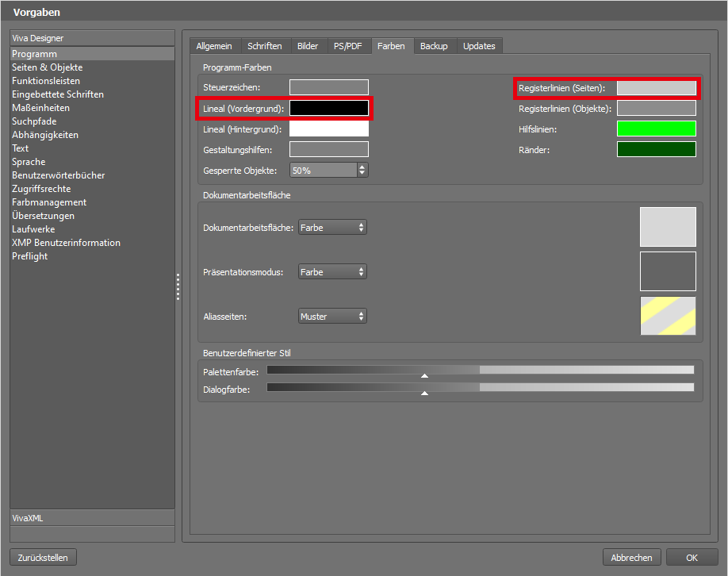728x576 pixels.
Task: Select the Bilder tab
Action: [x=308, y=46]
